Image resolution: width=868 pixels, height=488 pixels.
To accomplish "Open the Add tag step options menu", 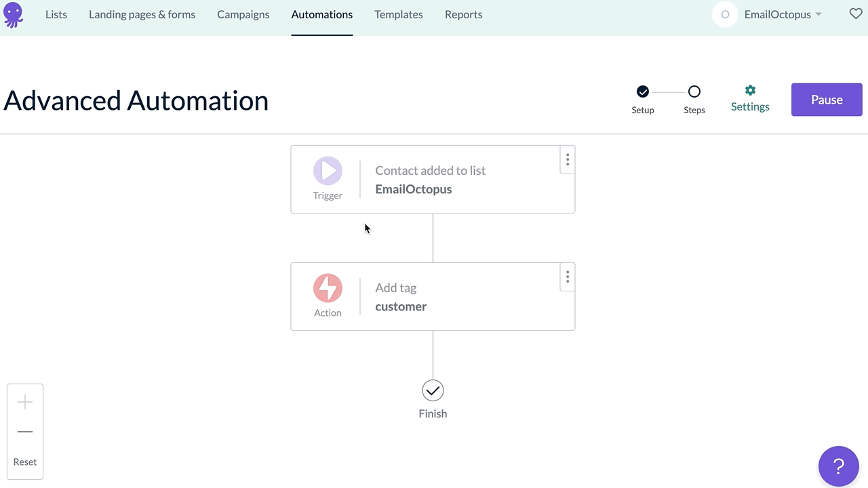I will pyautogui.click(x=568, y=277).
